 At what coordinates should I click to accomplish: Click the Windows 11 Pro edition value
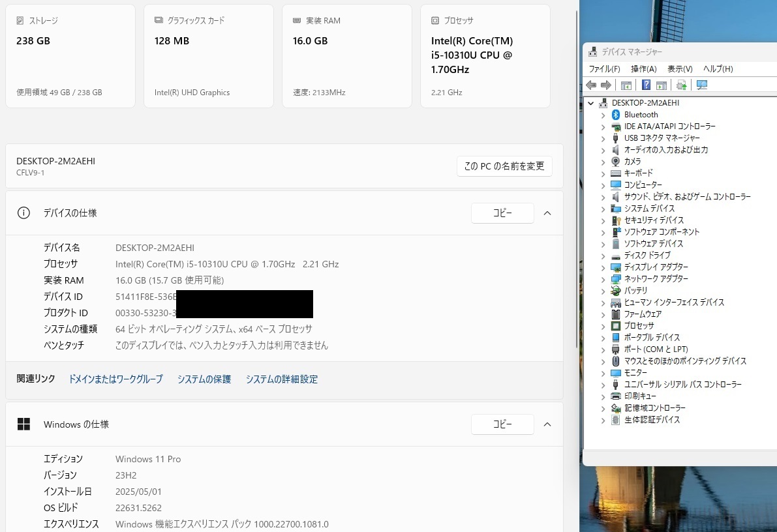148,459
